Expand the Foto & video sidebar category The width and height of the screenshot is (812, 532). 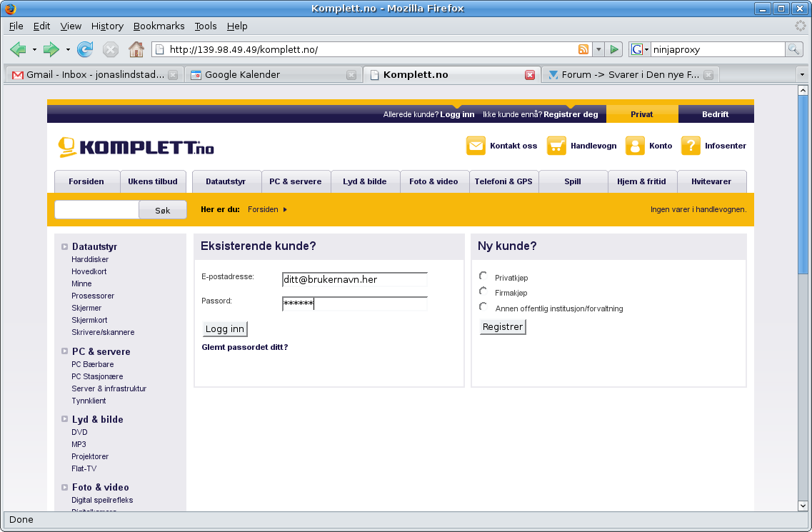65,487
